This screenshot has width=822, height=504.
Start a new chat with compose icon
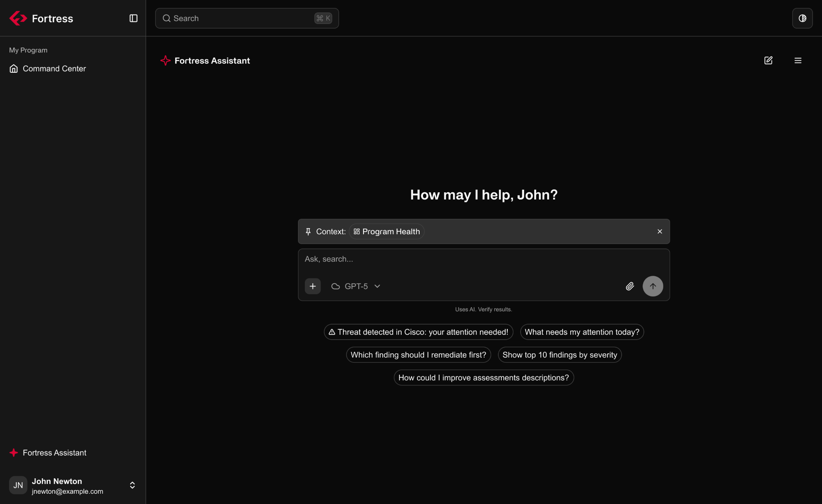768,60
